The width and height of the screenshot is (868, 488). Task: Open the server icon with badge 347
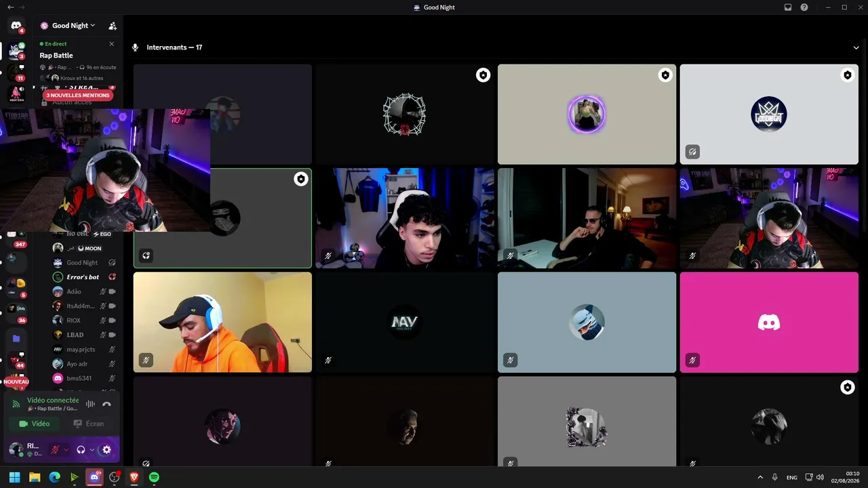15,239
